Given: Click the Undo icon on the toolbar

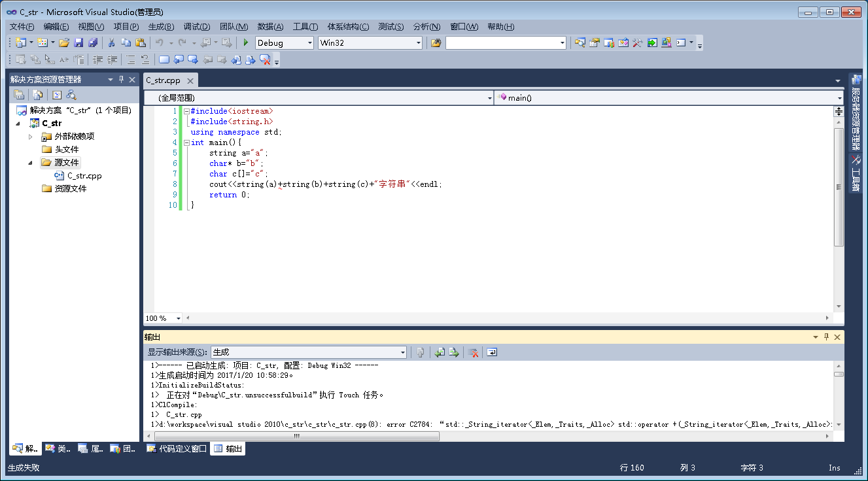Looking at the screenshot, I should tap(159, 42).
